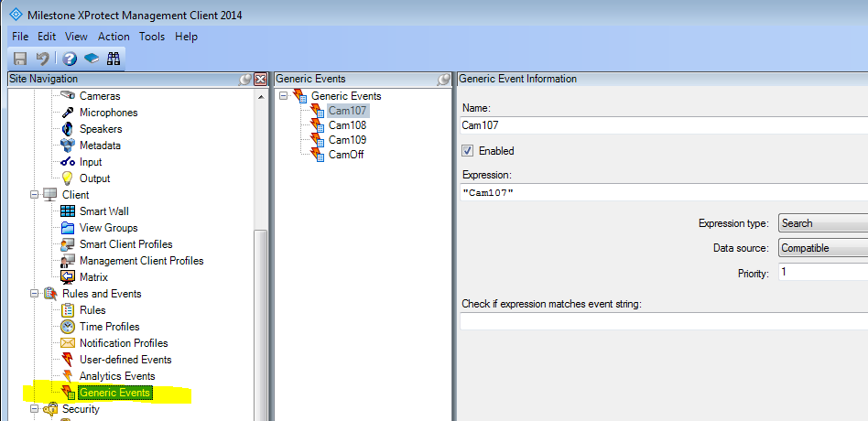Viewport: 868px width, 421px height.
Task: Click the Metadata icon
Action: click(68, 146)
